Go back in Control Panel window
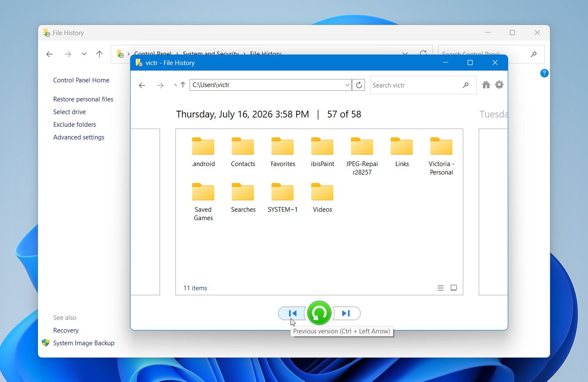588x382 pixels. coord(49,54)
